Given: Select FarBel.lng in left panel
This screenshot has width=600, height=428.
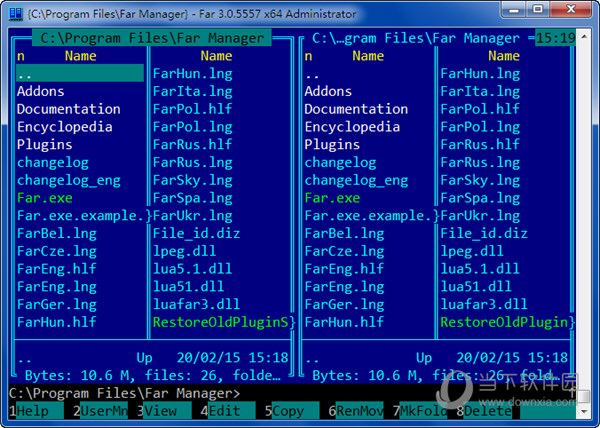Looking at the screenshot, I should pyautogui.click(x=57, y=233).
